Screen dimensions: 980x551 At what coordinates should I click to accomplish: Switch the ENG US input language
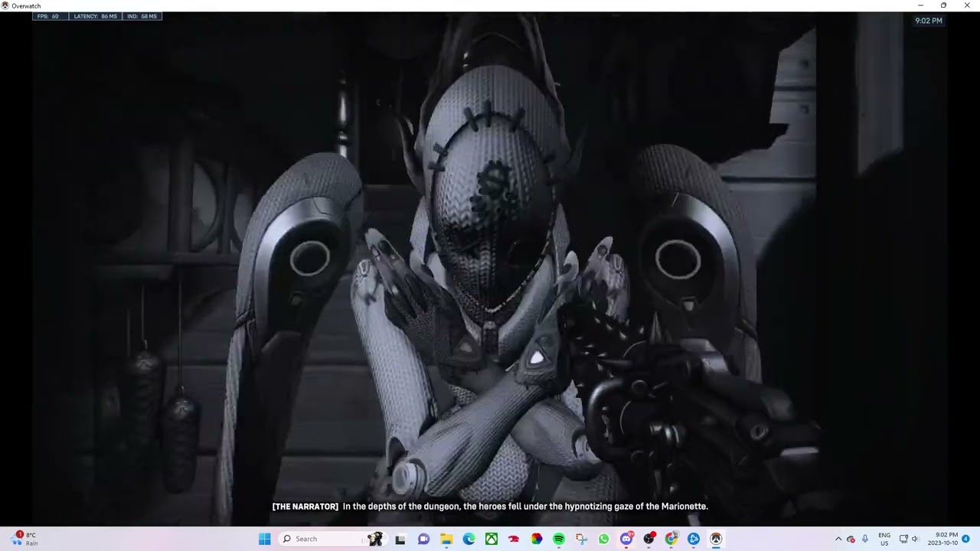point(884,539)
